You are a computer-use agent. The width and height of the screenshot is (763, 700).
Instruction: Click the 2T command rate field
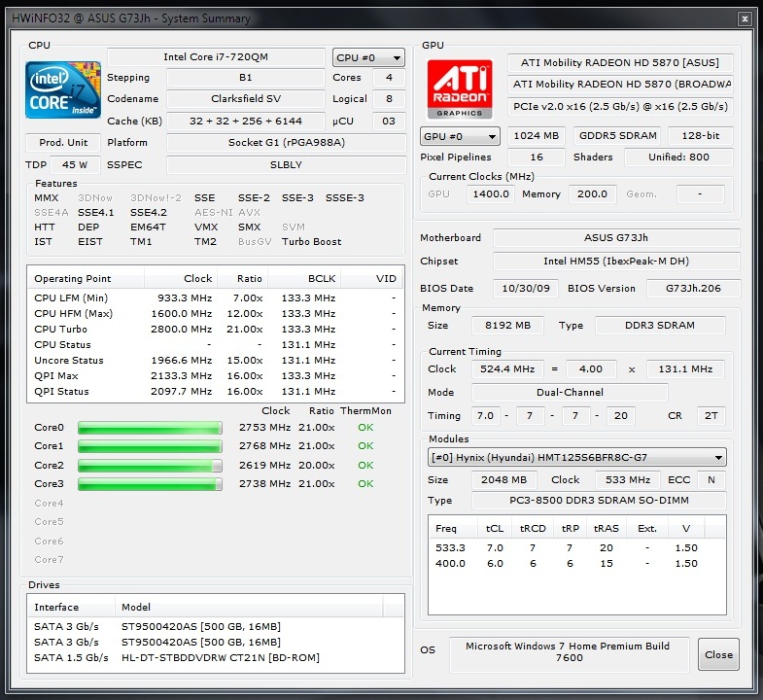[711, 416]
